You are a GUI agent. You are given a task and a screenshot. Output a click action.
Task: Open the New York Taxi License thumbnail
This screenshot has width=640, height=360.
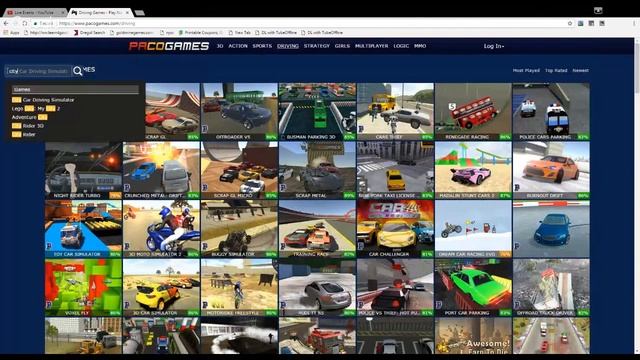(395, 170)
